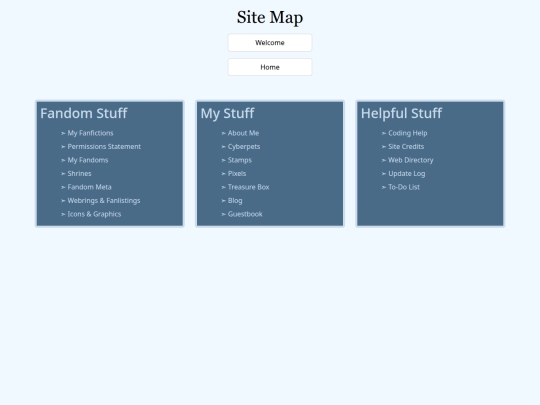Open the My Fanfictions link
This screenshot has width=540, height=405.
(90, 133)
